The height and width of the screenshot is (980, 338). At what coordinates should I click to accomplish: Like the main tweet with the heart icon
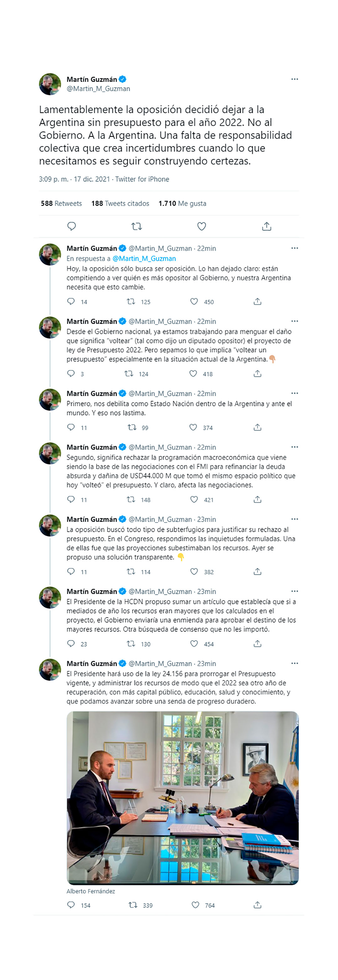(x=202, y=226)
